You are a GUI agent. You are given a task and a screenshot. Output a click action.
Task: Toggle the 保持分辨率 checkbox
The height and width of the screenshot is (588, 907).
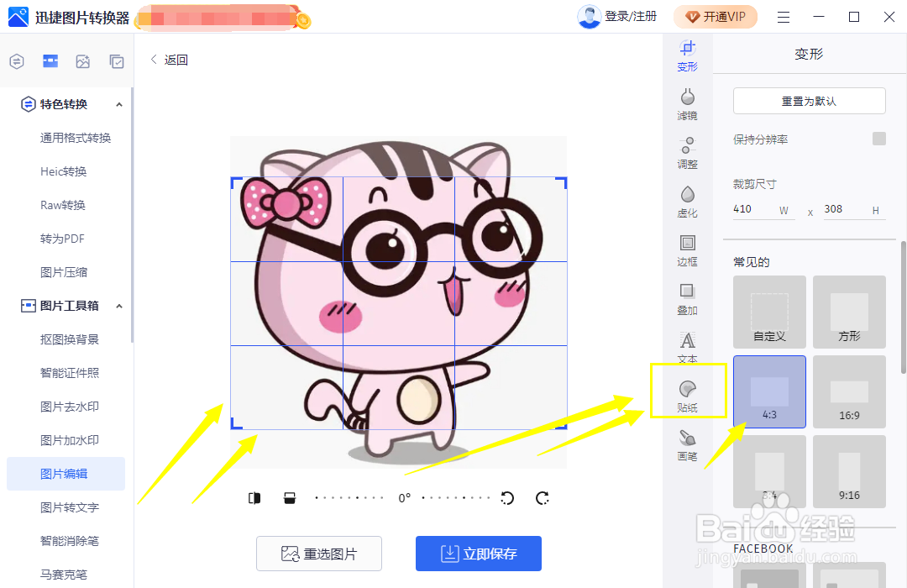click(878, 139)
